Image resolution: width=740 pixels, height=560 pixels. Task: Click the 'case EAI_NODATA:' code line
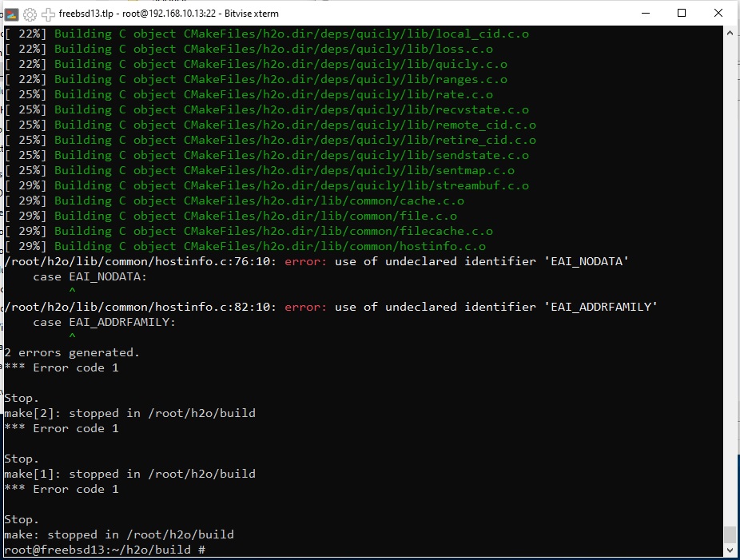point(90,276)
